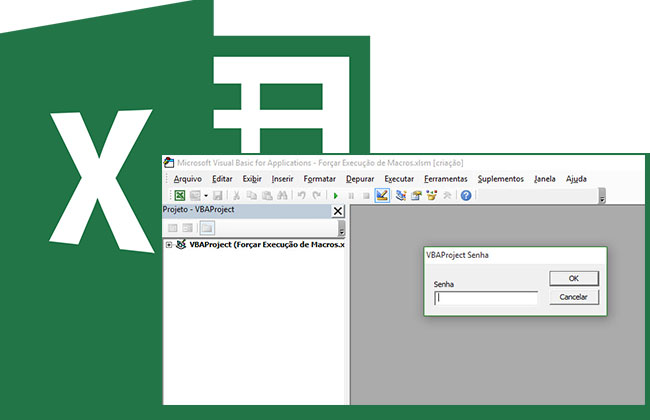Open Visual Basic Help question mark icon

click(x=466, y=195)
